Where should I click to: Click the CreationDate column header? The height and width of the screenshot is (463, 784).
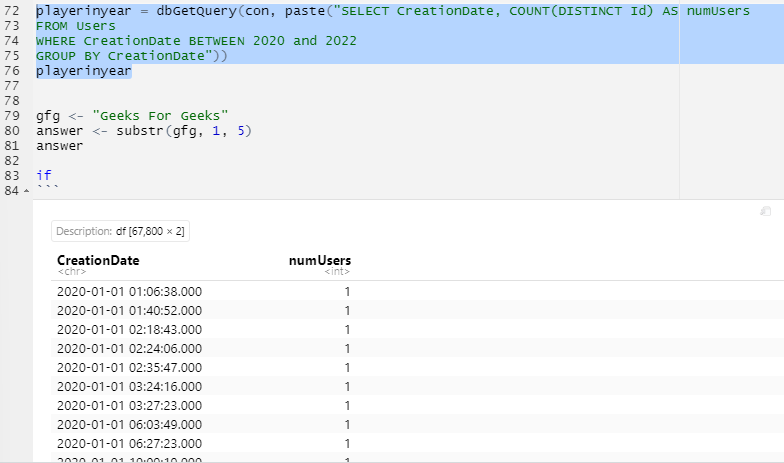[98, 260]
